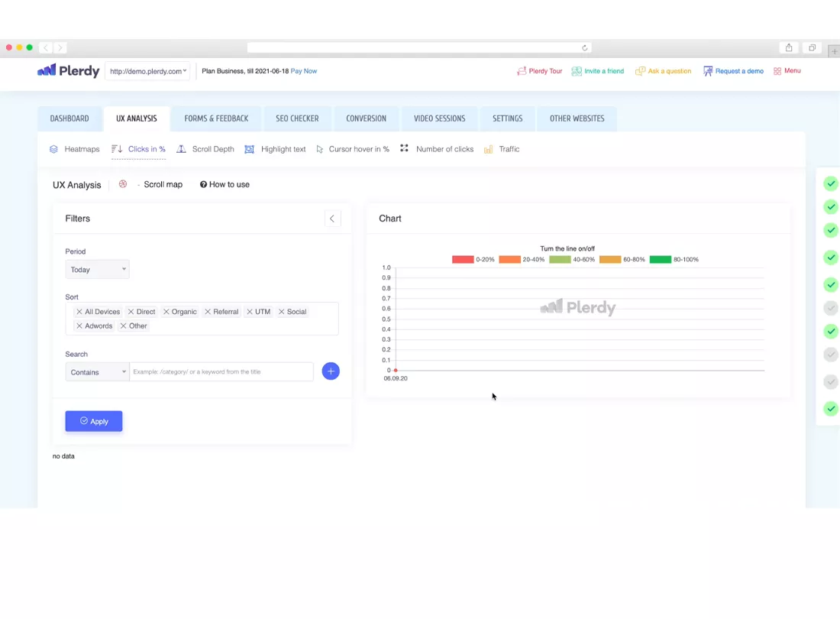Click the Number of clicks icon
840x619 pixels.
pyautogui.click(x=404, y=148)
